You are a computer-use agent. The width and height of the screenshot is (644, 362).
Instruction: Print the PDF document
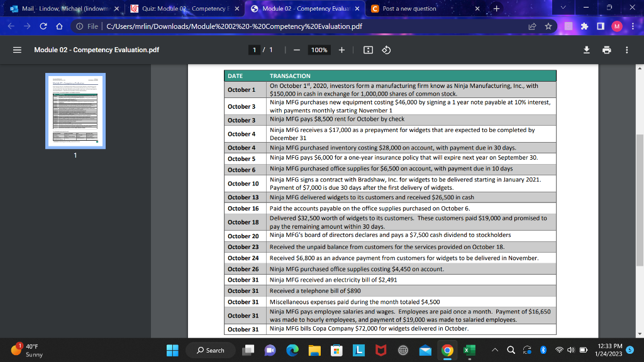pyautogui.click(x=606, y=50)
